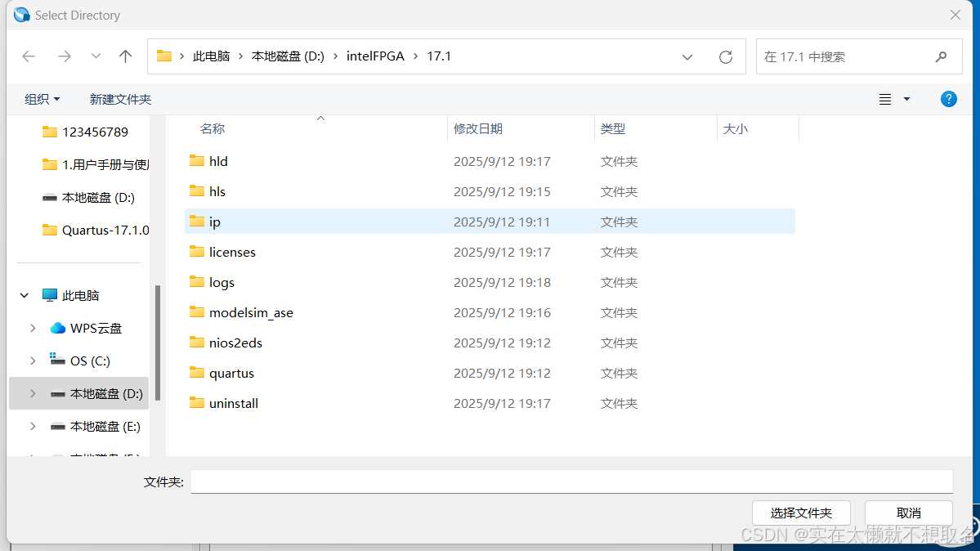Click 此电脑 in the address path
Screen dimensions: 980x551
[211, 56]
